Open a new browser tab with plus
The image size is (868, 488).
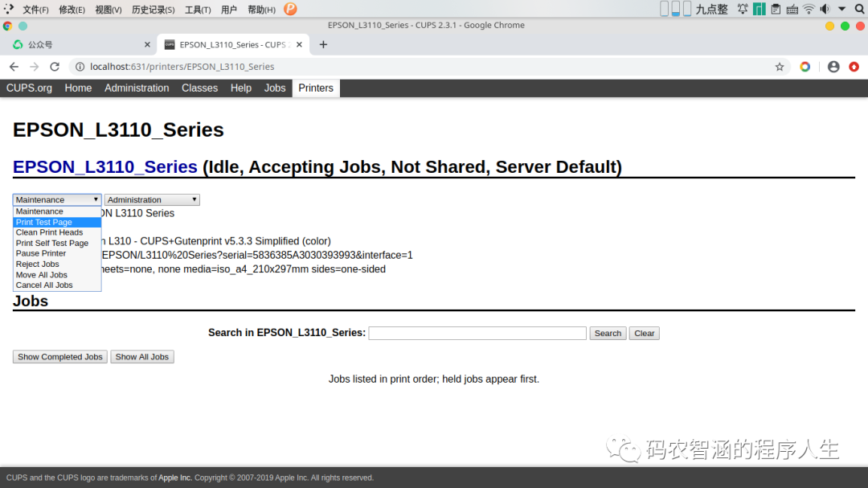tap(323, 44)
